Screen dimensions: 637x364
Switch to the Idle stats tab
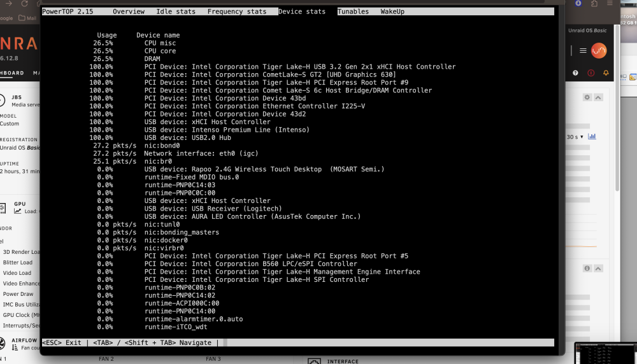pyautogui.click(x=176, y=11)
